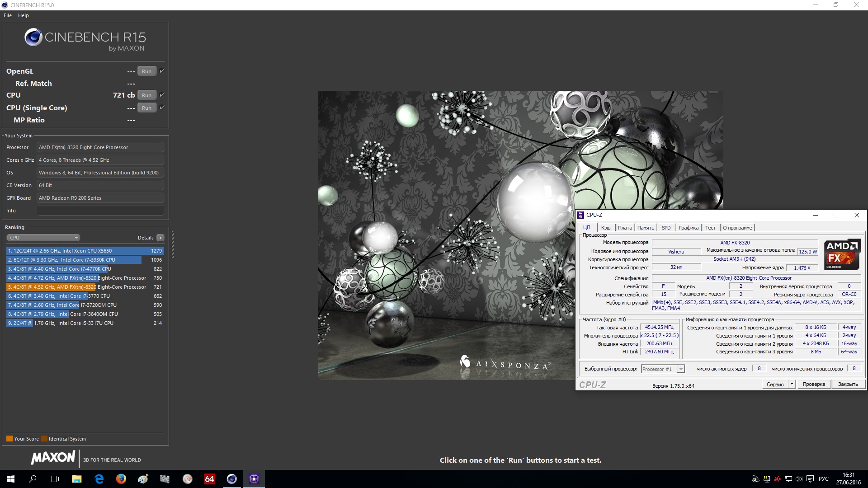Viewport: 868px width, 488px height.
Task: Click the volume icon in system tray
Action: [x=798, y=479]
